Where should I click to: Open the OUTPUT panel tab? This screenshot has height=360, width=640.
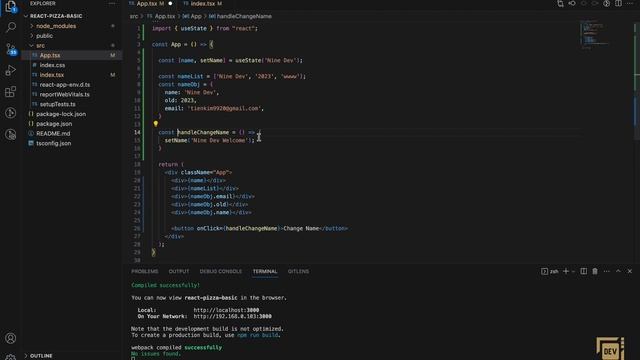(x=179, y=271)
